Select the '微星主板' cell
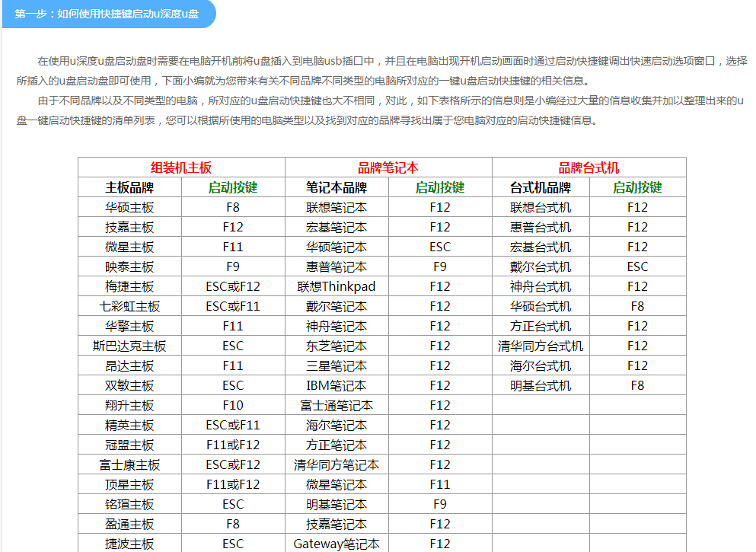The height and width of the screenshot is (552, 756). [x=129, y=247]
